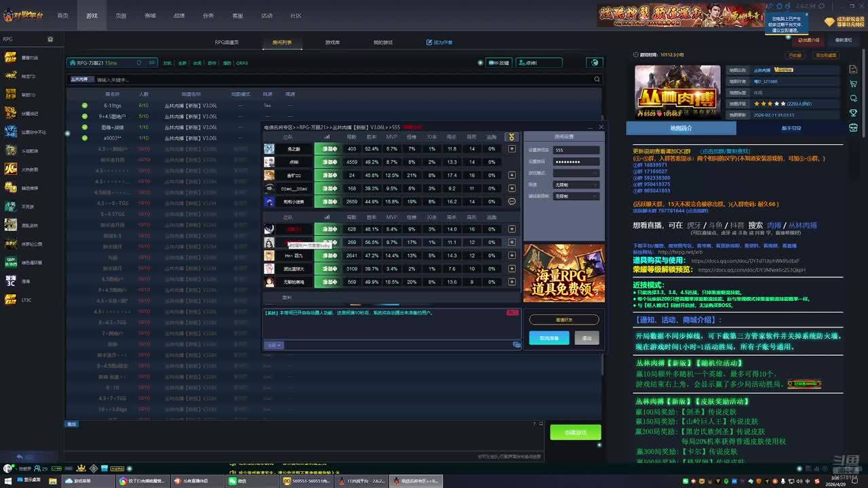This screenshot has width=868, height=488.
Task: Click the room name input field showing 555
Action: [x=576, y=150]
